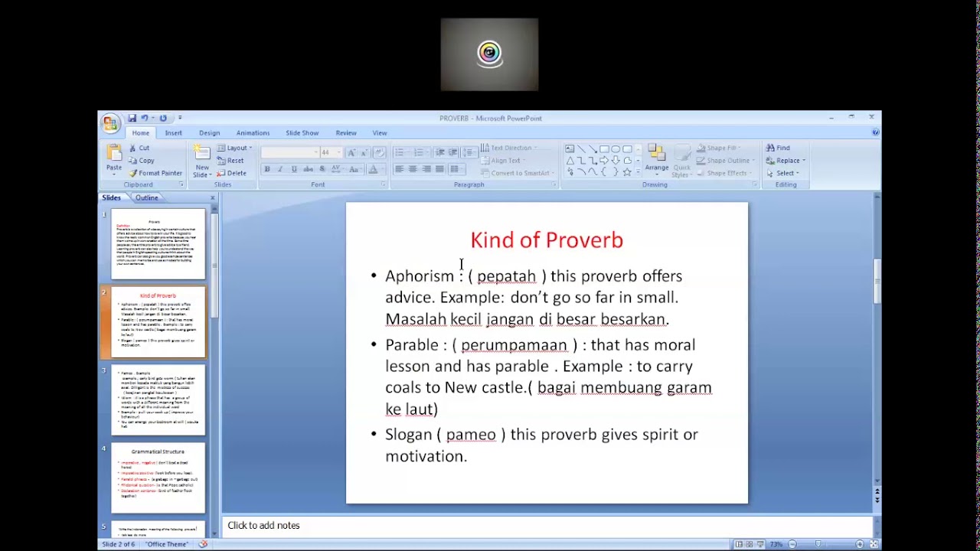The height and width of the screenshot is (551, 980).
Task: Open the Clipboard dialog launcher
Action: pos(181,184)
